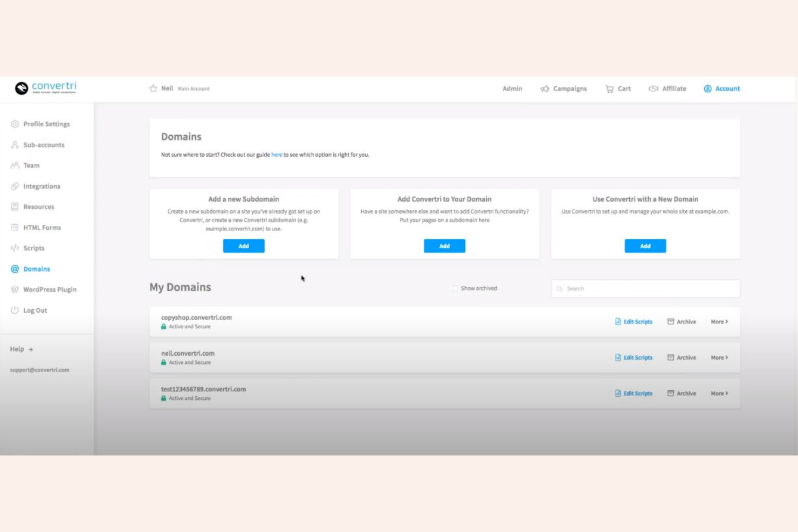Click Archive text for test123456789.convertri.com
The height and width of the screenshot is (532, 798).
[x=686, y=393]
